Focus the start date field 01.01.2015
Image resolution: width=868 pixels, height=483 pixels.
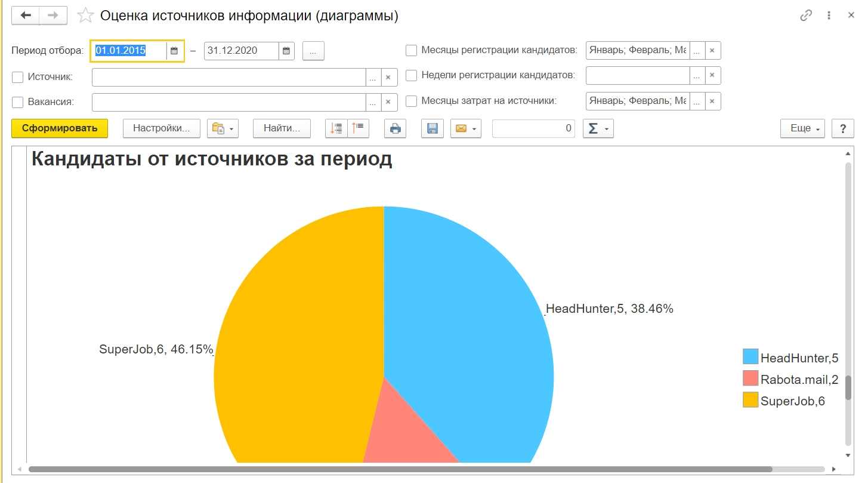[x=129, y=51]
